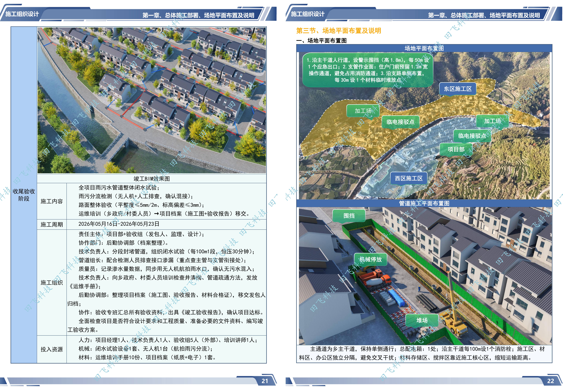Click the 管道施工平面布置图 title bar

(x=424, y=203)
